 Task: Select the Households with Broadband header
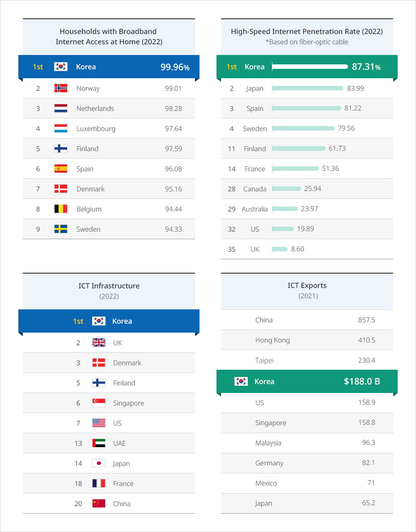point(109,37)
